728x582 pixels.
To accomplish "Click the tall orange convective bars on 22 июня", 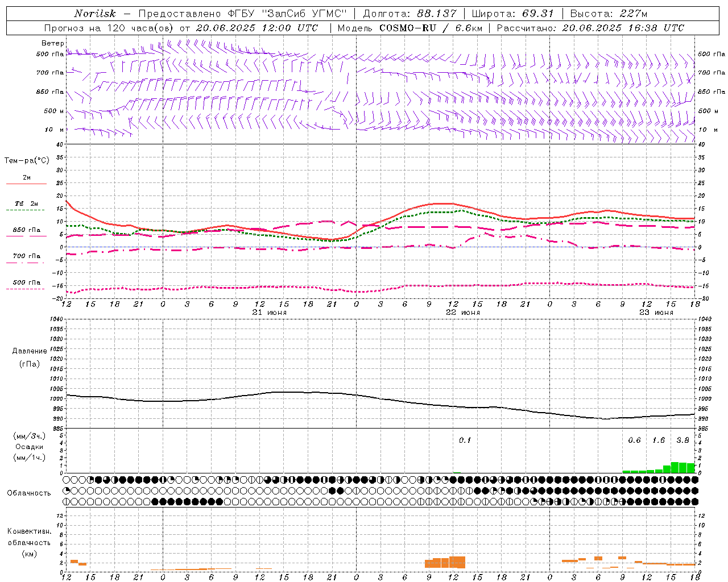I will (x=445, y=562).
